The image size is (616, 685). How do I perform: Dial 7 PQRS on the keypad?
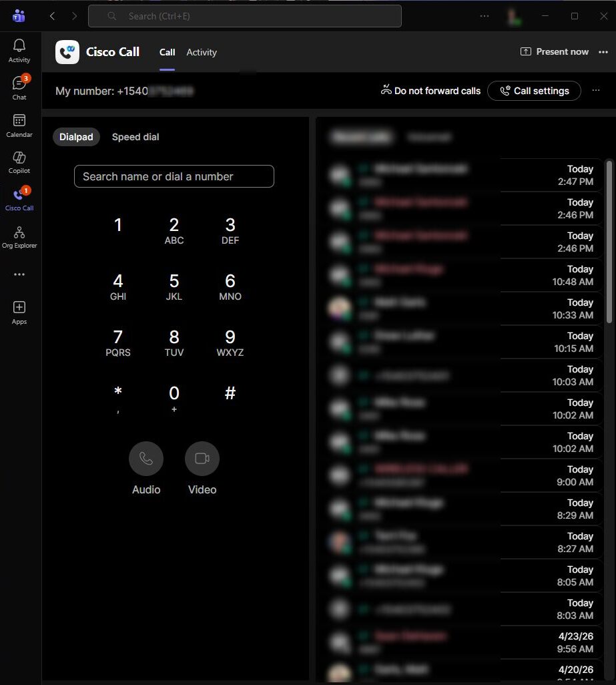point(118,343)
